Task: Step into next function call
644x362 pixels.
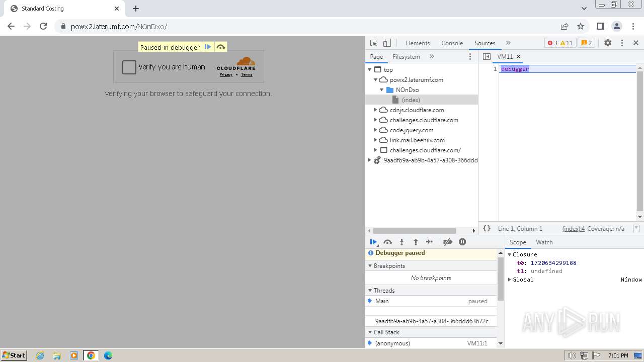Action: (401, 242)
